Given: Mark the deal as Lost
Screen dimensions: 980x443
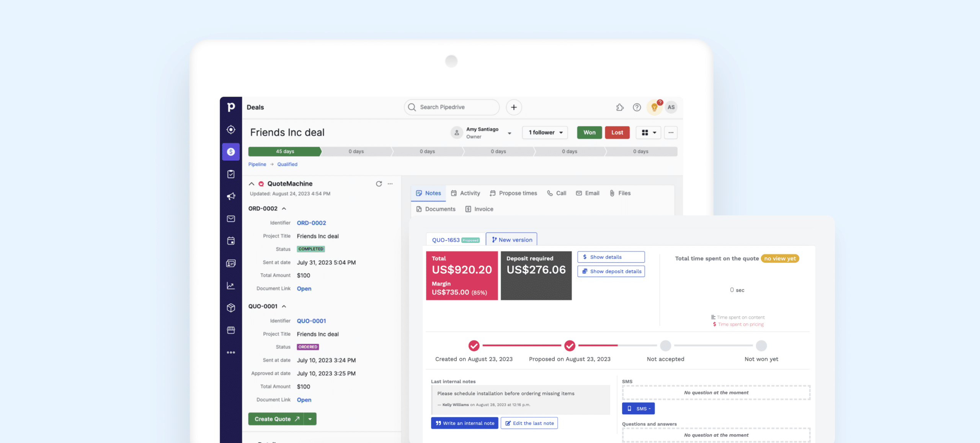Looking at the screenshot, I should click(x=617, y=133).
